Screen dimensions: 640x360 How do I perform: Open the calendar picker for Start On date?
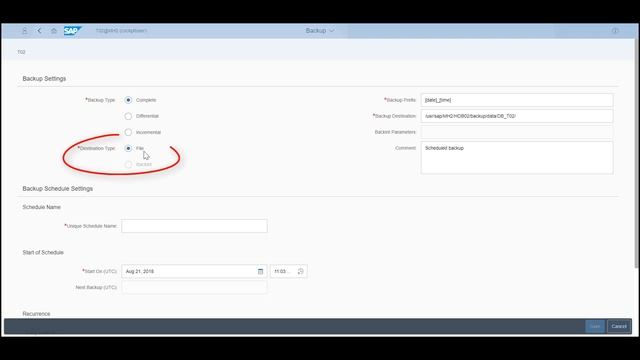[x=260, y=271]
